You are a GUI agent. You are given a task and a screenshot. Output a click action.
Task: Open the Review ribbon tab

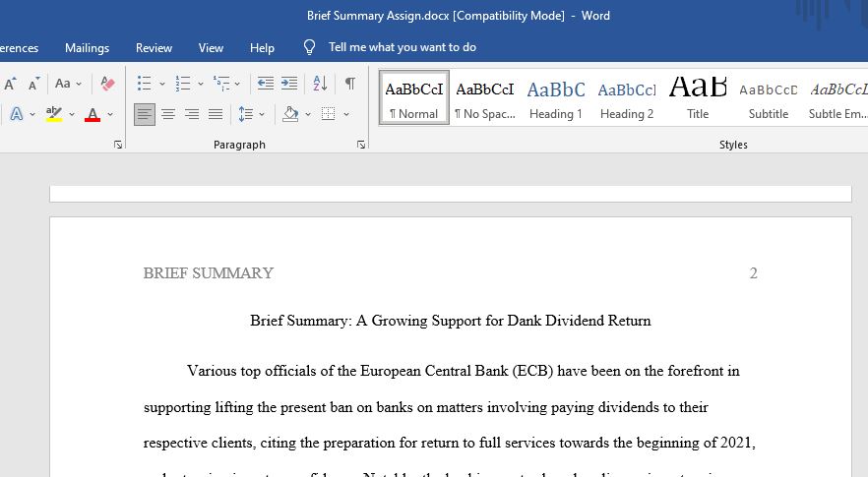coord(154,48)
